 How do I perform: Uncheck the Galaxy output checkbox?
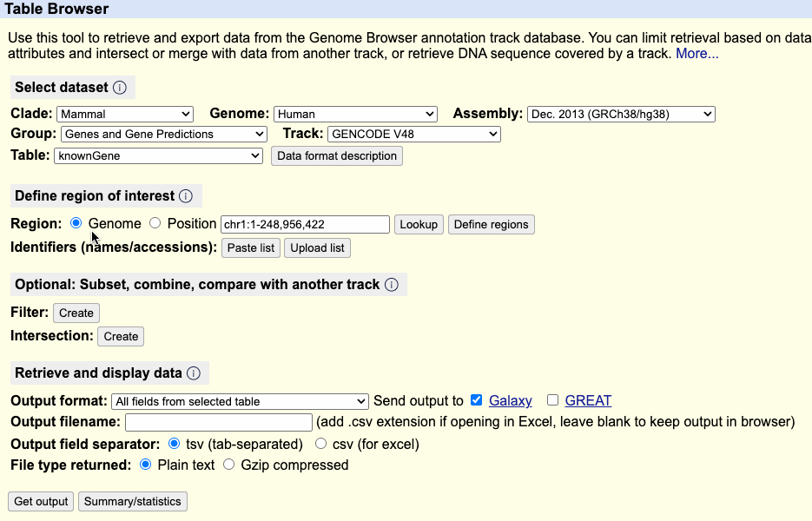click(476, 400)
